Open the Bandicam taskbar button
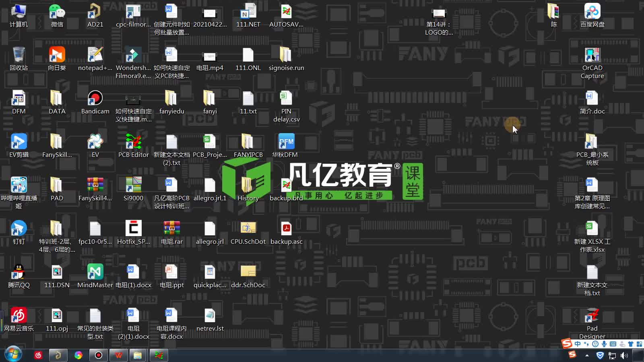Image resolution: width=644 pixels, height=362 pixels. click(99, 355)
